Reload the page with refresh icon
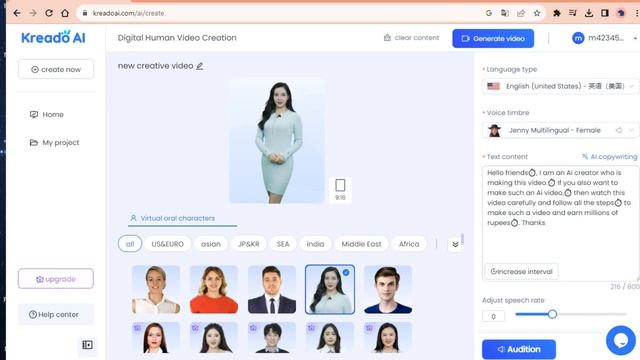640x360 pixels. [x=49, y=13]
